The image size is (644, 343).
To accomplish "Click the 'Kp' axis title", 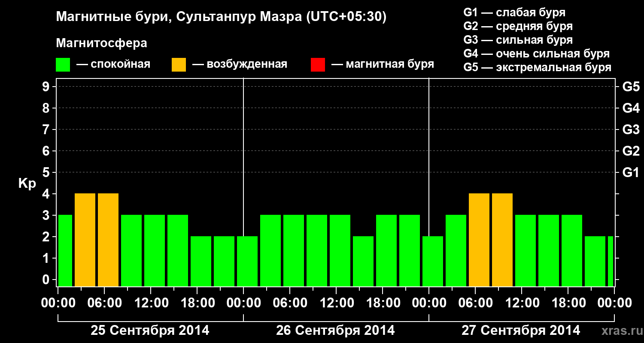I will [27, 184].
